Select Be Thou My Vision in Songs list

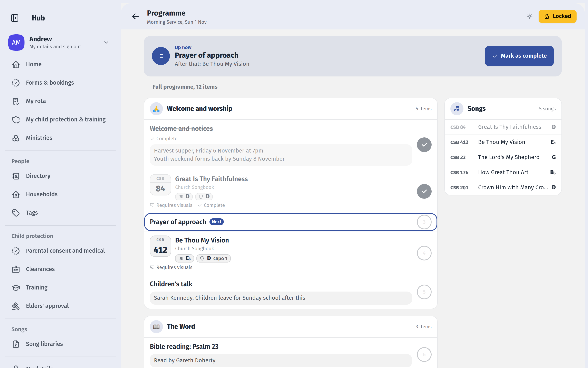(503, 142)
